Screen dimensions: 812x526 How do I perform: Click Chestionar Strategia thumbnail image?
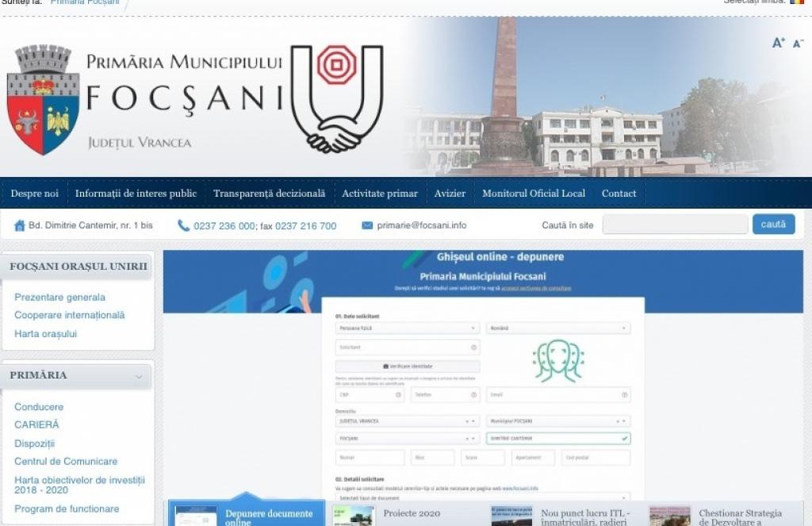tap(669, 516)
